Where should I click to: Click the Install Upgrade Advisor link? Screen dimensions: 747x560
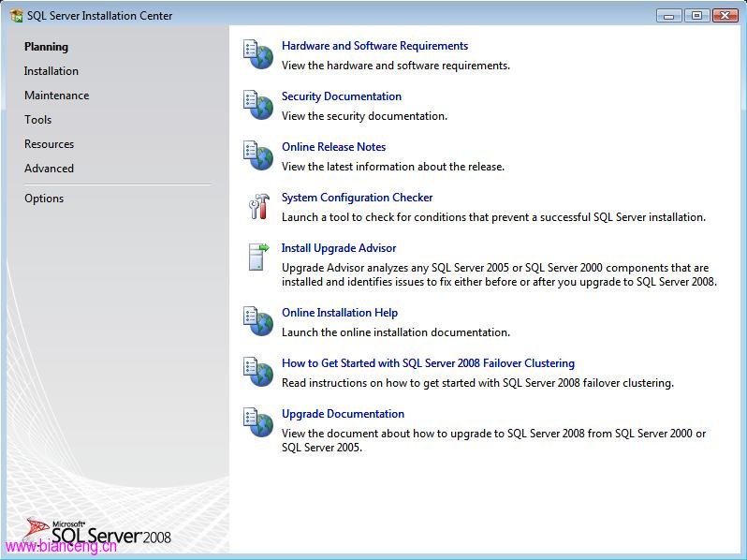tap(339, 248)
